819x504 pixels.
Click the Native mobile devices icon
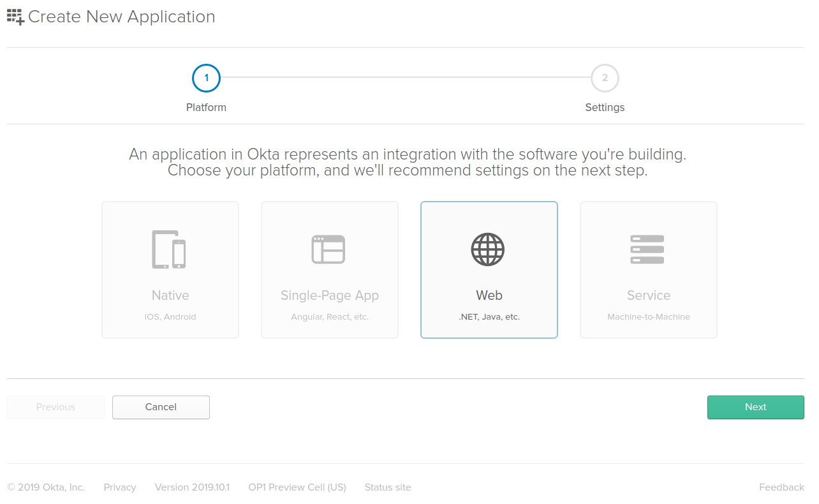169,249
